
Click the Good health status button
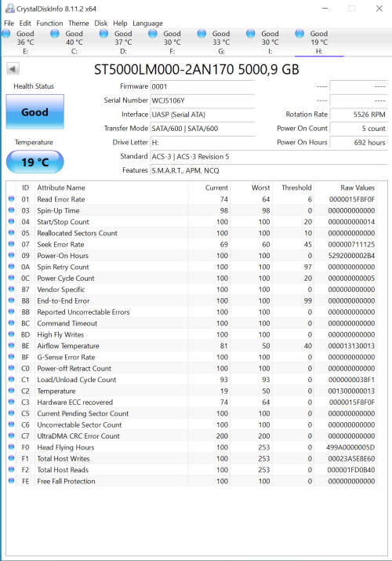point(35,111)
